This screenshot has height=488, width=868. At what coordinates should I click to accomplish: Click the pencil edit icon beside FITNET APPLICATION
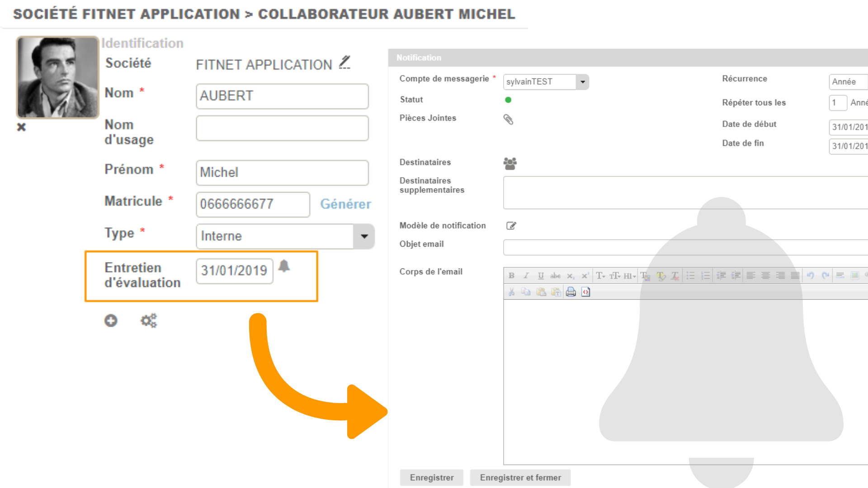point(345,62)
